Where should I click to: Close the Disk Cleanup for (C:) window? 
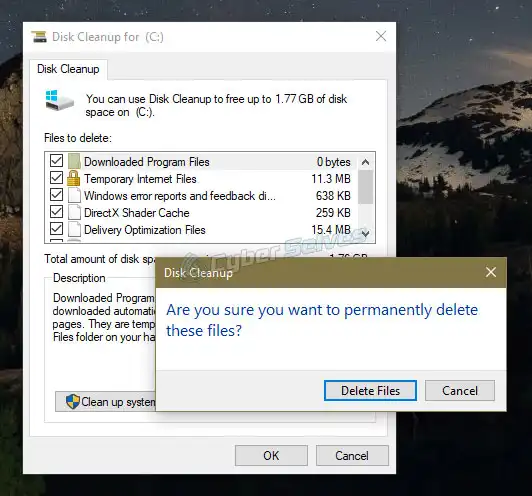click(381, 36)
